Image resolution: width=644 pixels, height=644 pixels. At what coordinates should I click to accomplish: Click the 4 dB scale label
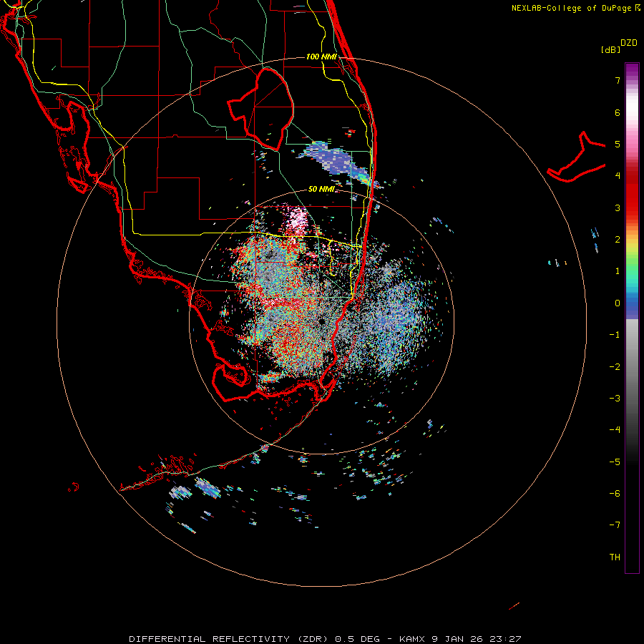[x=618, y=176]
